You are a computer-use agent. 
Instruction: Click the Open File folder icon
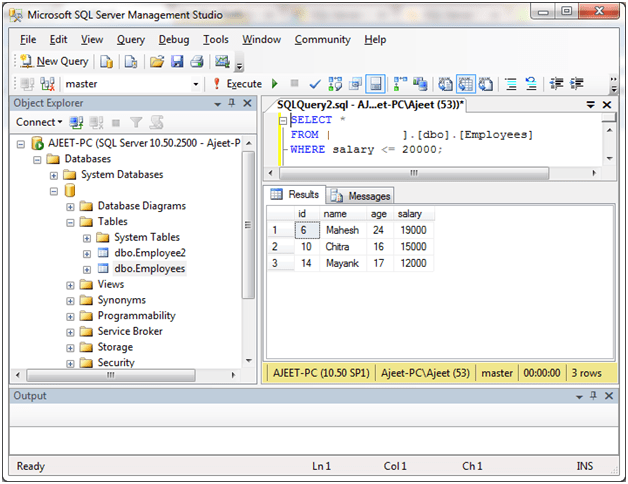coord(156,61)
